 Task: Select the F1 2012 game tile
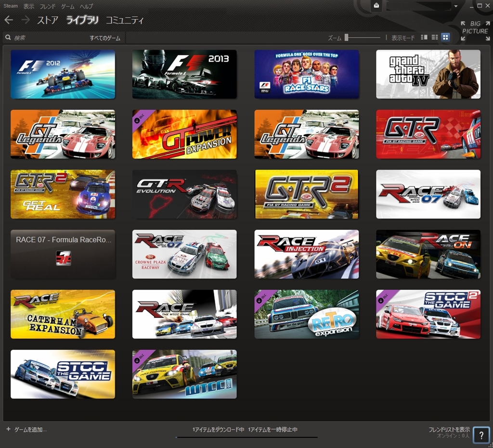click(x=63, y=74)
